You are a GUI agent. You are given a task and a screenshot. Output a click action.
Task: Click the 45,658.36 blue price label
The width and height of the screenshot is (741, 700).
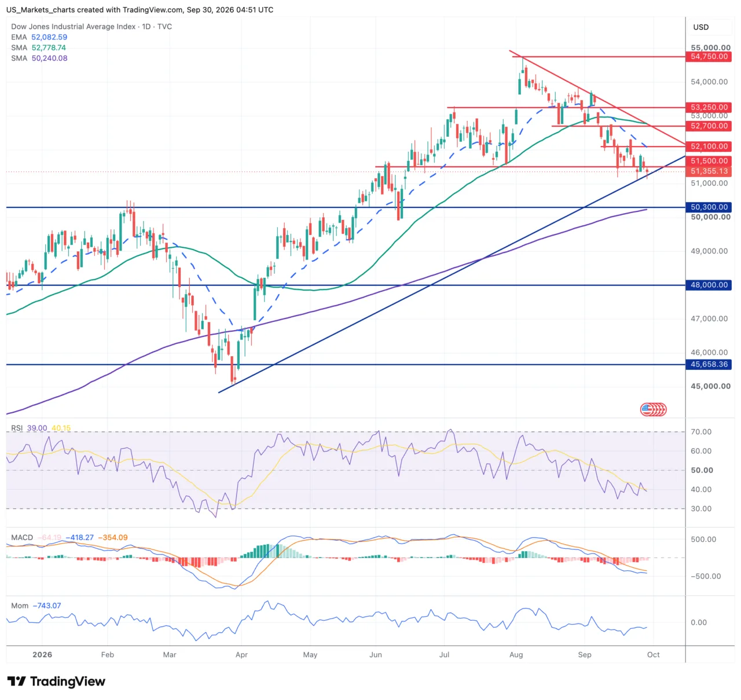[709, 364]
